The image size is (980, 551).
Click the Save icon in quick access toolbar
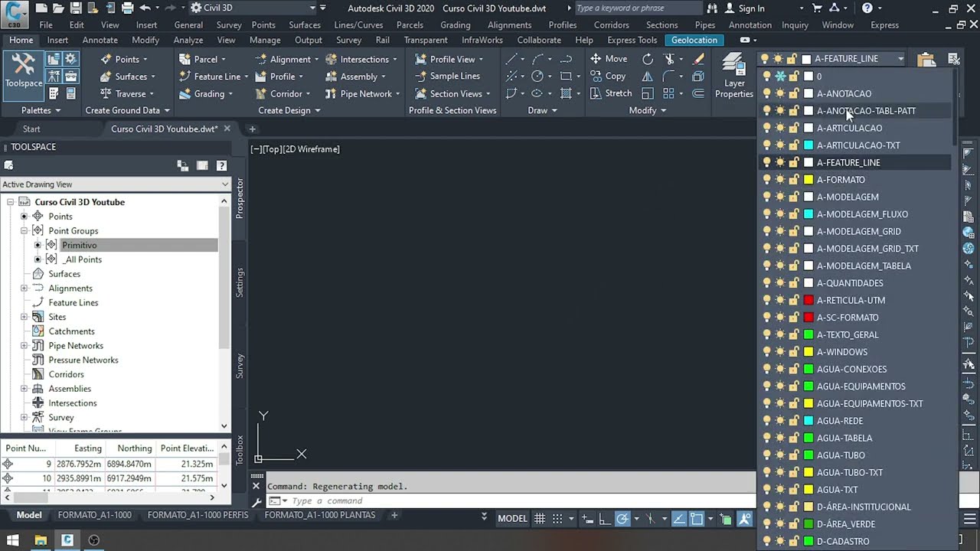pos(76,8)
